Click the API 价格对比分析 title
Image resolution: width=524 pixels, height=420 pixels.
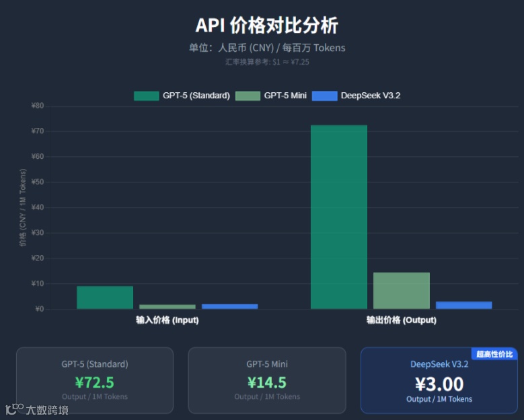tap(266, 26)
